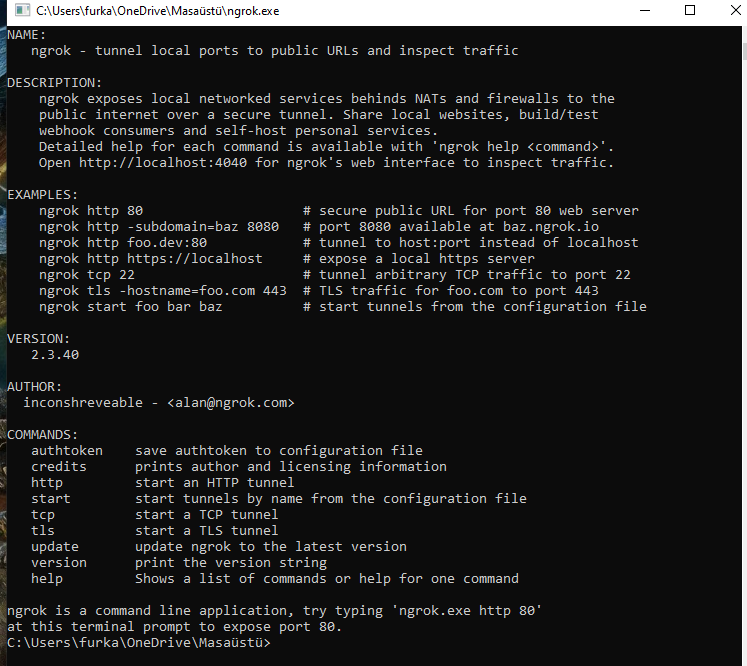Click the ngrok.exe console icon in title bar
Viewport: 747px width, 666px height.
22,10
